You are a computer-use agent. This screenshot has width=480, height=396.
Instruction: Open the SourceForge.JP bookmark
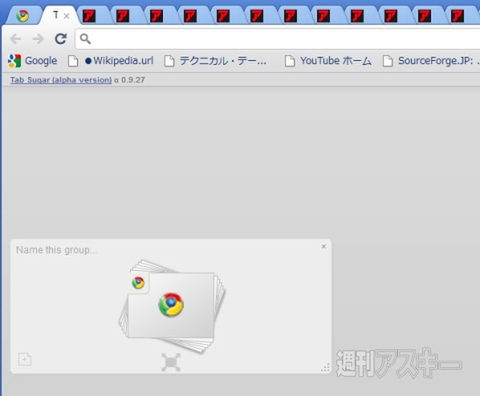431,61
